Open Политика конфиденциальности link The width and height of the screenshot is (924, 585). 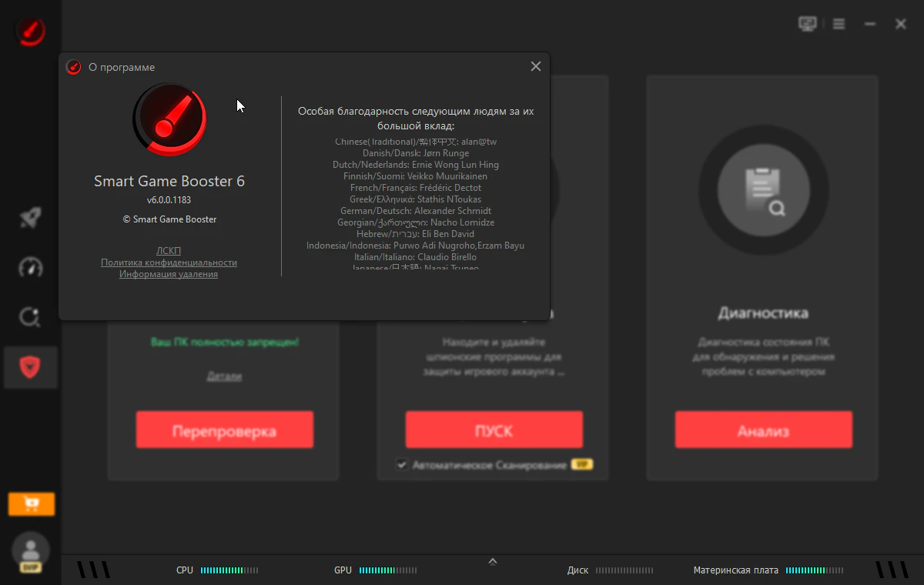(169, 262)
